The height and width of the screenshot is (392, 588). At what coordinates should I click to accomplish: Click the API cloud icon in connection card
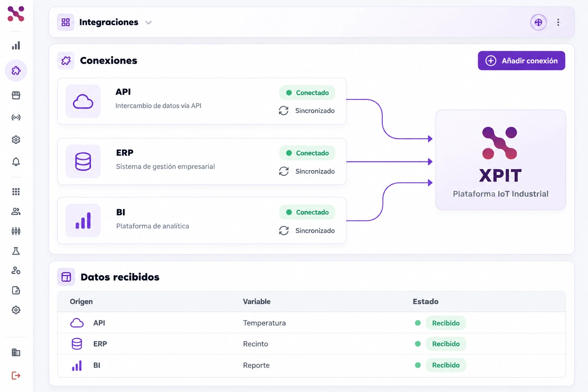click(x=83, y=101)
